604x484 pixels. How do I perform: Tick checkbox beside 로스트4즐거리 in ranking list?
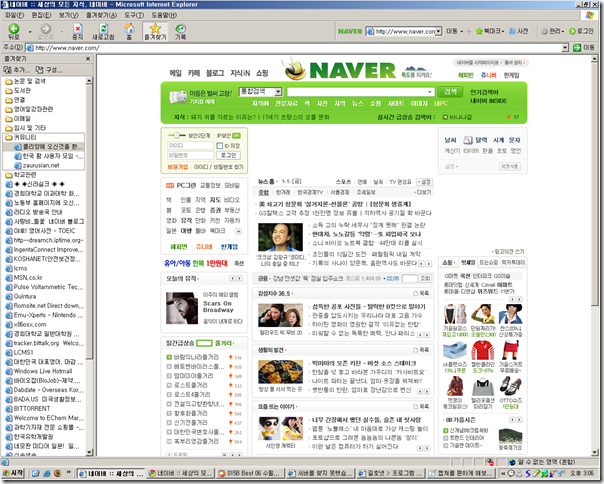click(169, 395)
